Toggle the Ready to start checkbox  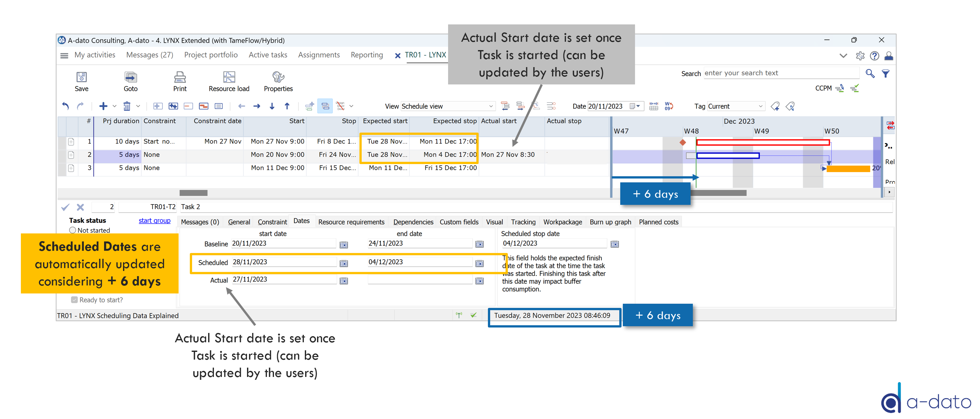[75, 300]
